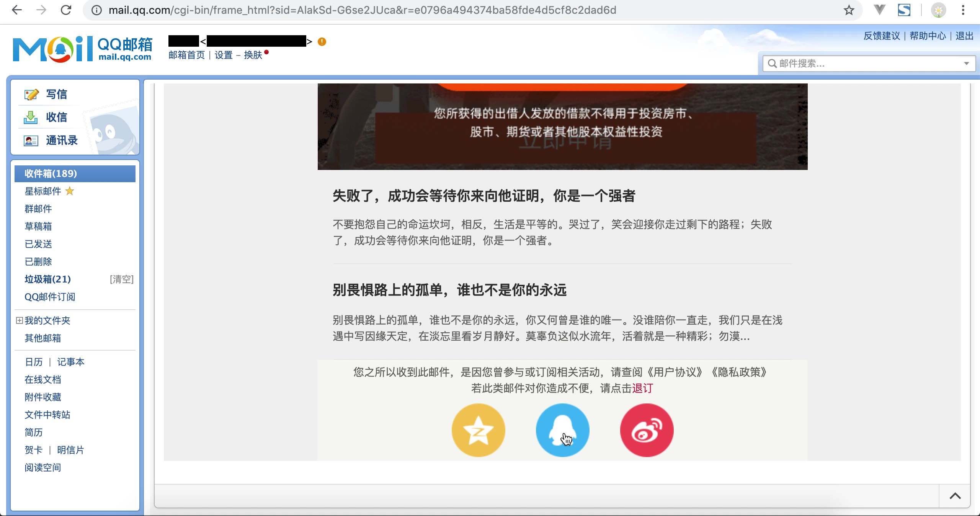Image resolution: width=980 pixels, height=516 pixels.
Task: Click the loan advertisement banner image
Action: 562,127
